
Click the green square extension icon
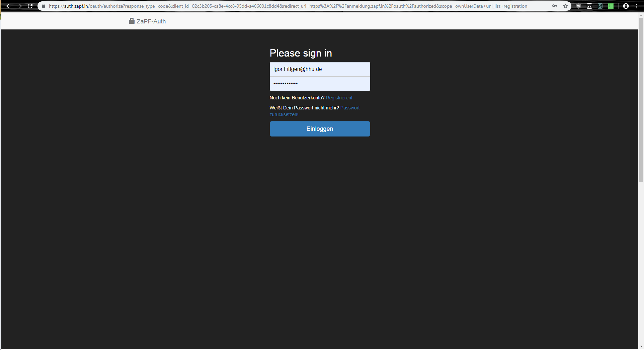pyautogui.click(x=611, y=6)
